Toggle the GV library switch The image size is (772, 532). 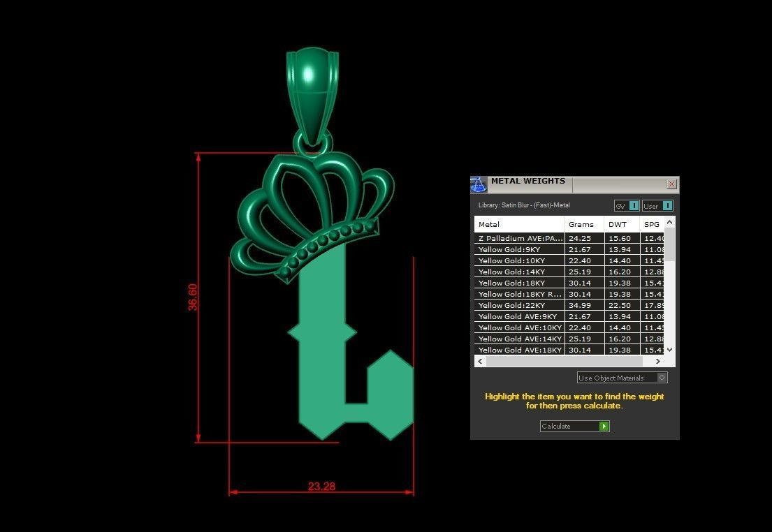point(627,206)
